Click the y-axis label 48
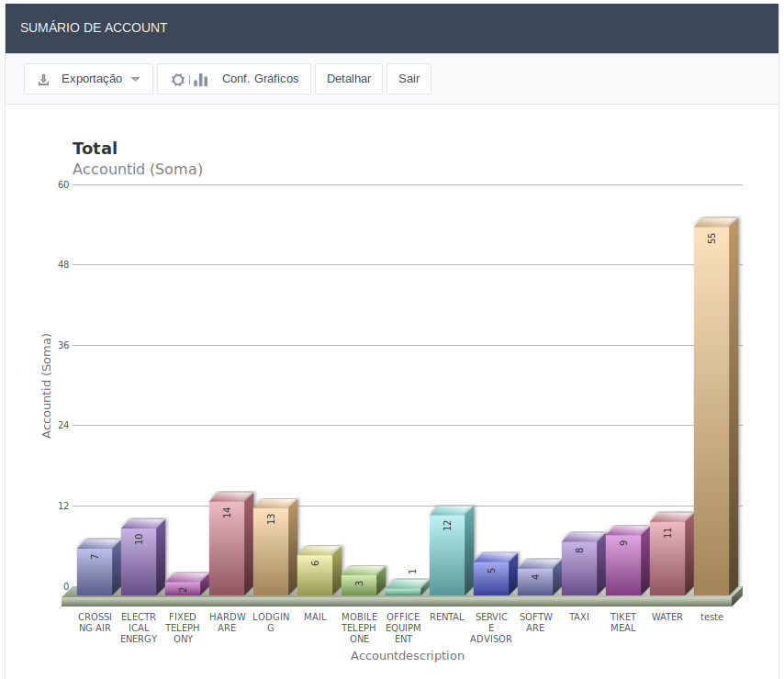Viewport: 784px width, 679px height. click(63, 265)
